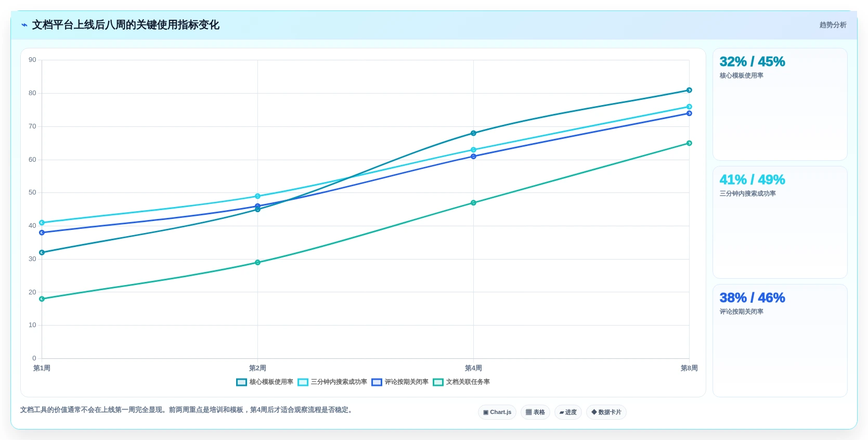Toggle the 核心模板使用率 legend item
This screenshot has width=868, height=440.
(x=265, y=382)
